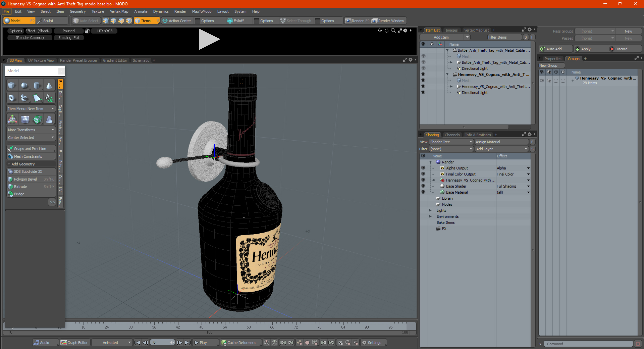The height and width of the screenshot is (349, 644).
Task: Open the Graph Editor
Action: point(74,343)
